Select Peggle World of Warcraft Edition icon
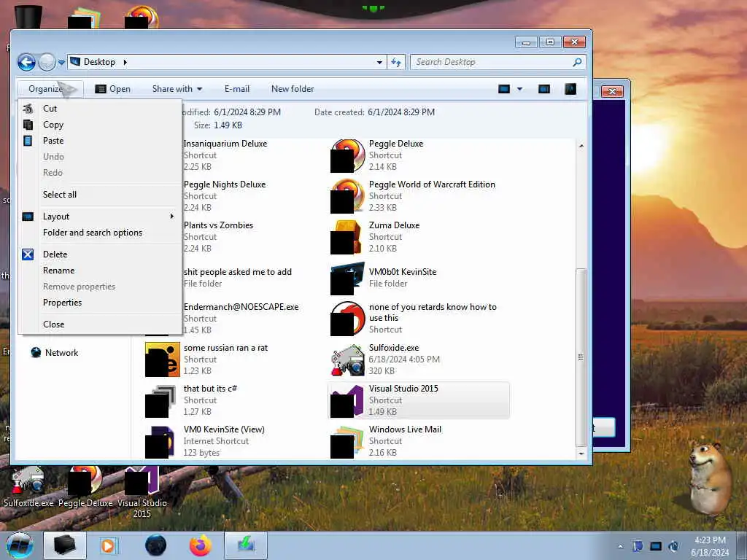747x560 pixels. [348, 196]
